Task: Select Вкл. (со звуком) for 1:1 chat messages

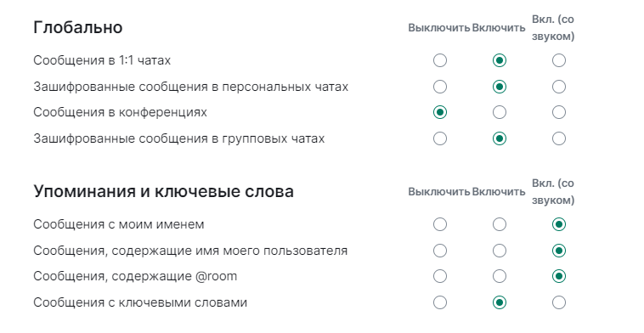Action: point(558,60)
